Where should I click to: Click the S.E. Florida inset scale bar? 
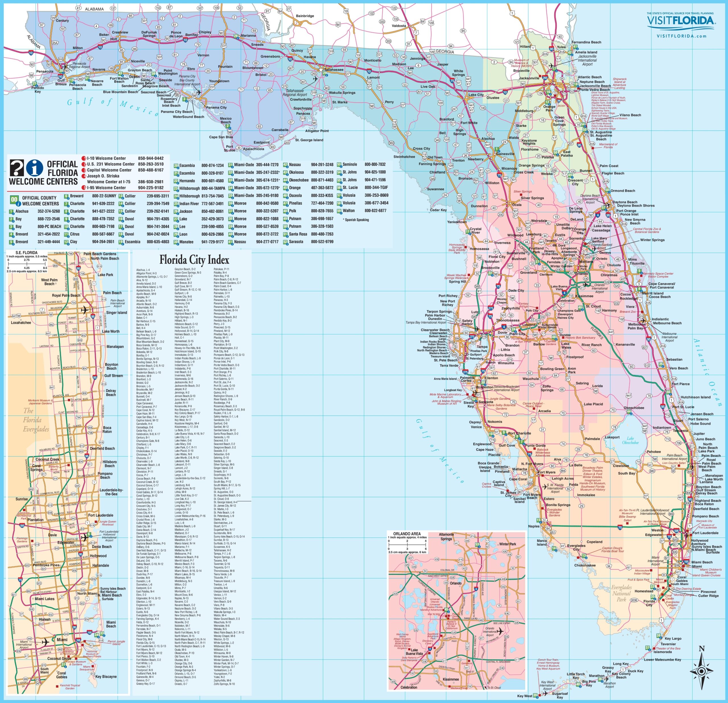pyautogui.click(x=27, y=264)
